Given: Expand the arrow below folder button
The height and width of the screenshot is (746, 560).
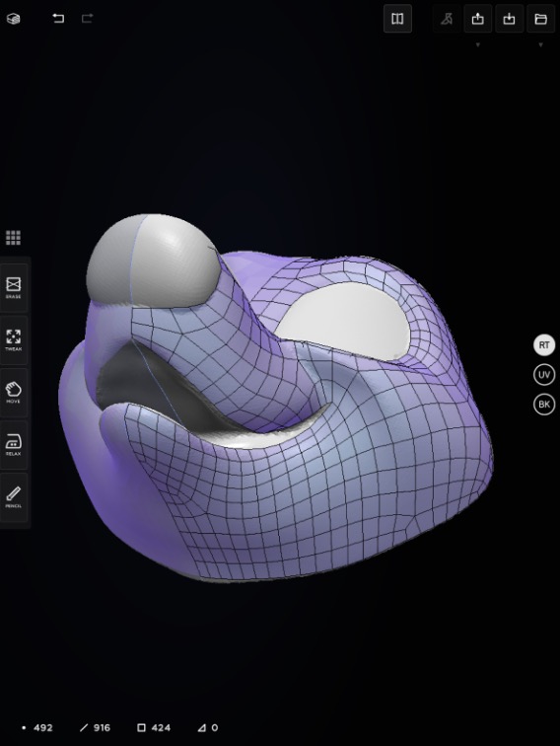Looking at the screenshot, I should (x=540, y=44).
